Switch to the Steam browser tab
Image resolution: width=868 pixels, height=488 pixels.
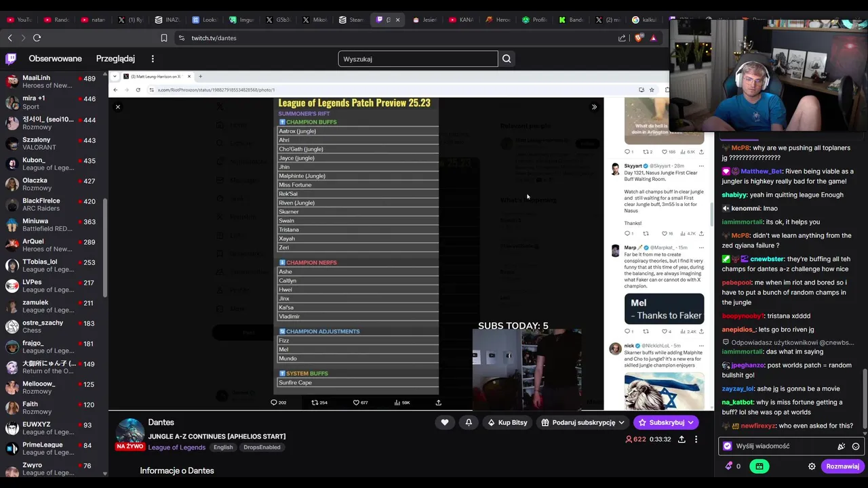click(351, 20)
